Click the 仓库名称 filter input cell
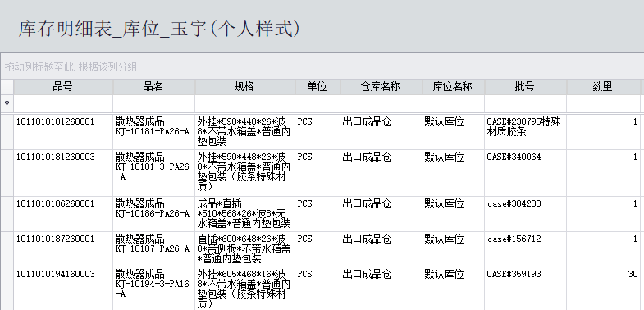Screen dimensions: 644x310 pyautogui.click(x=381, y=104)
